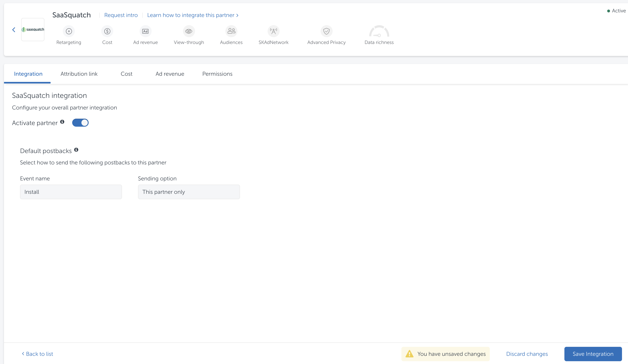
Task: Switch to the Permissions tab
Action: point(217,74)
